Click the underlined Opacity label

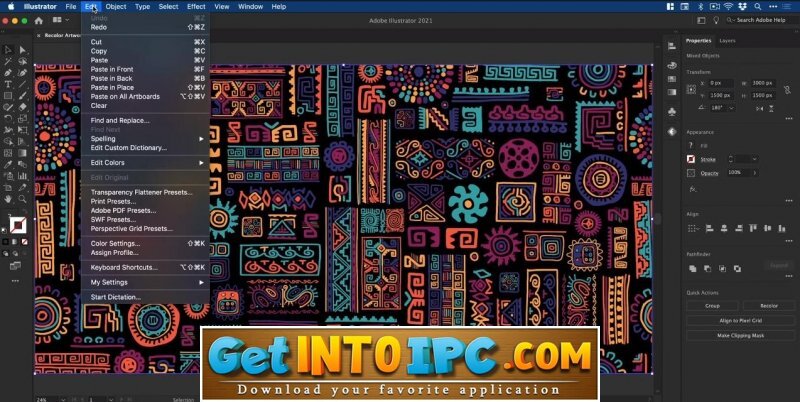709,173
